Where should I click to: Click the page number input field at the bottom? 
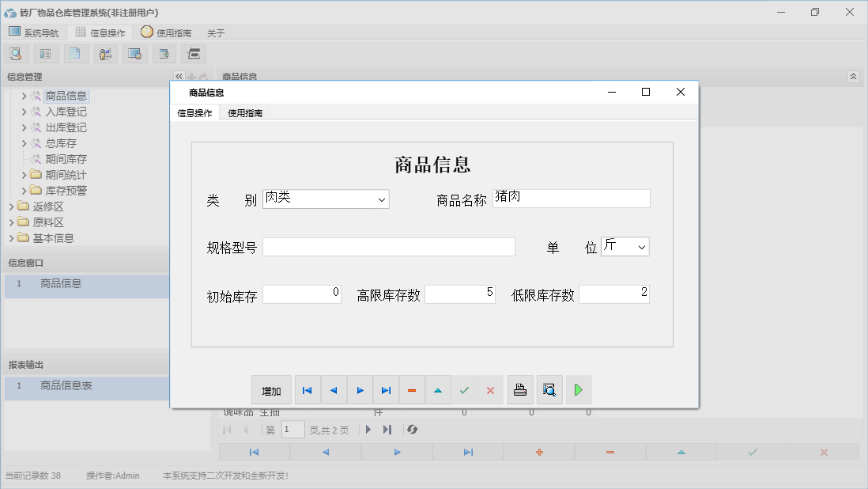click(x=292, y=429)
